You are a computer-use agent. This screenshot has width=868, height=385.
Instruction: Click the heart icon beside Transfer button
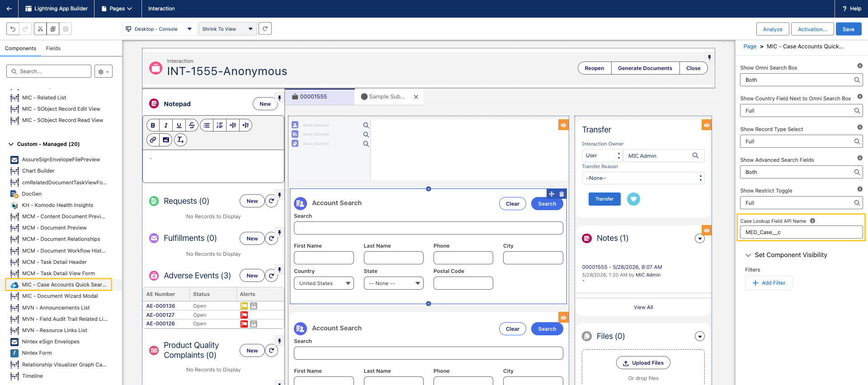633,199
